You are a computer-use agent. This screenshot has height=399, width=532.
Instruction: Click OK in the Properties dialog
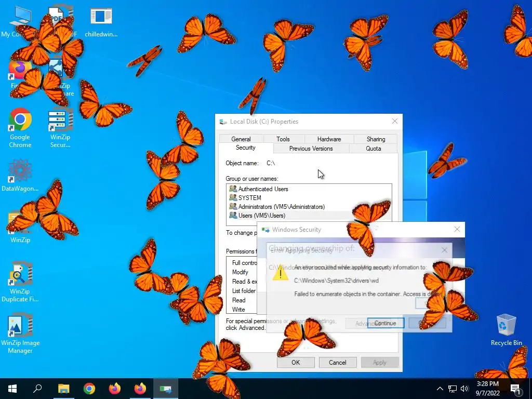pos(296,362)
